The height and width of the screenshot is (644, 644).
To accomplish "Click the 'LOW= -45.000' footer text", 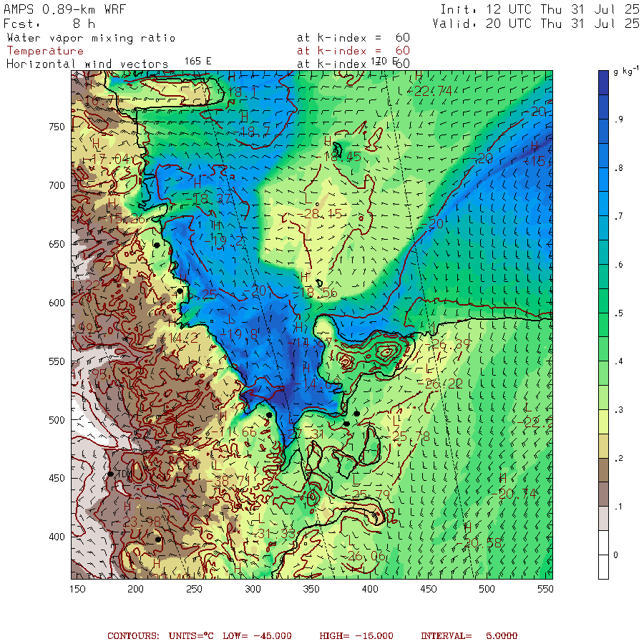I will (x=257, y=636).
